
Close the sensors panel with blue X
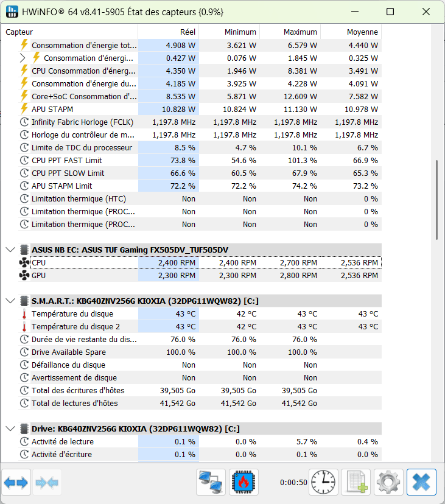coord(421,483)
